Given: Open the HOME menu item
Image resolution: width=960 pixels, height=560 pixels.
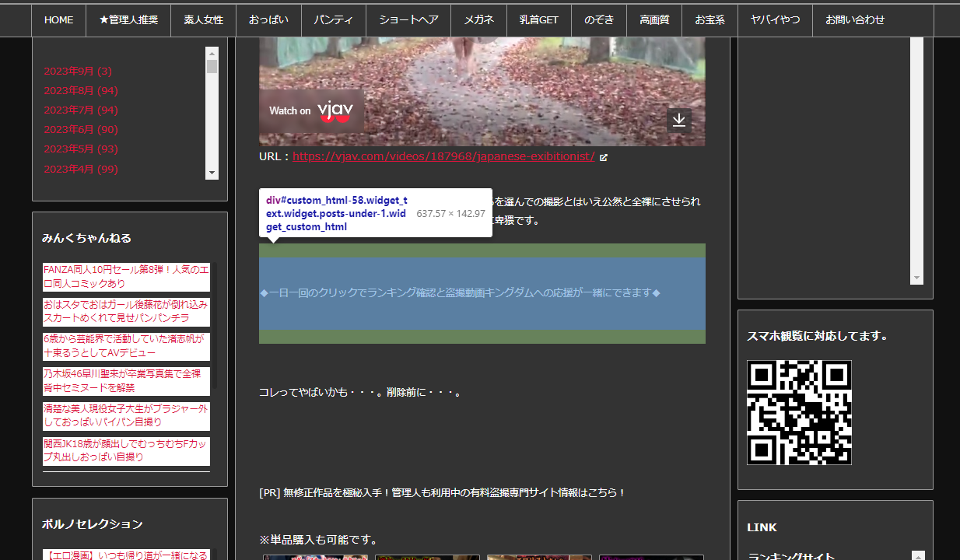Looking at the screenshot, I should pyautogui.click(x=58, y=20).
